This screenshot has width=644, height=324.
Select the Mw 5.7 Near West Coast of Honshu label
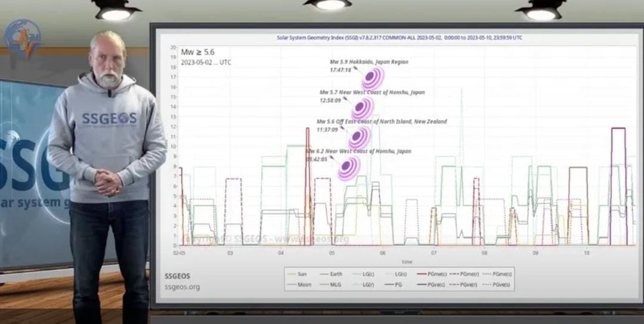[x=372, y=92]
